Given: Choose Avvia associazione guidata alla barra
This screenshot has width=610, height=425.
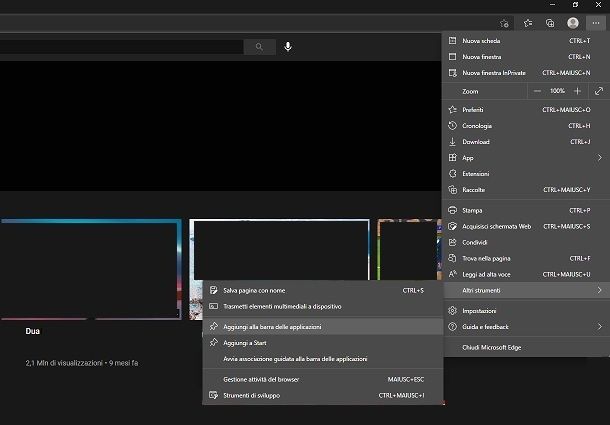Looking at the screenshot, I should 323,359.
